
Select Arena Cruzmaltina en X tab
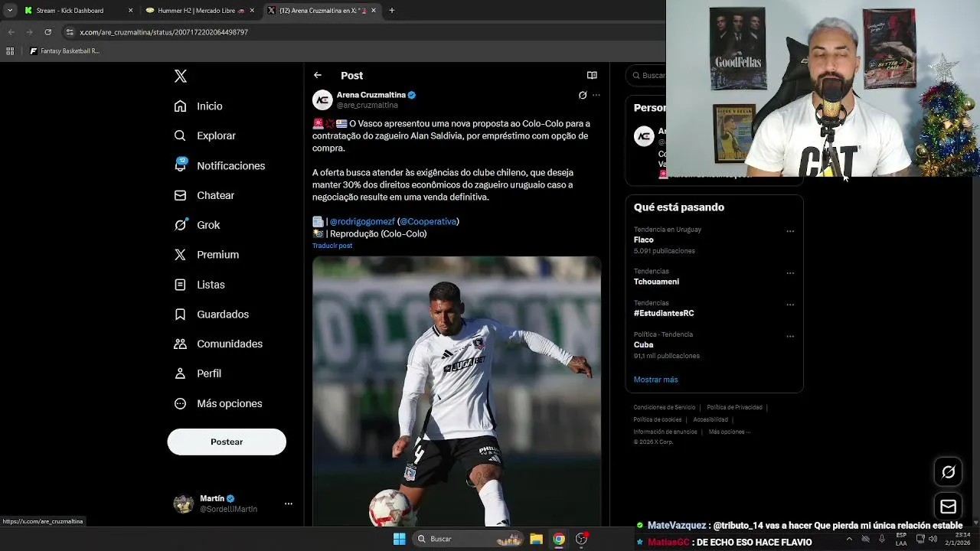click(x=322, y=11)
